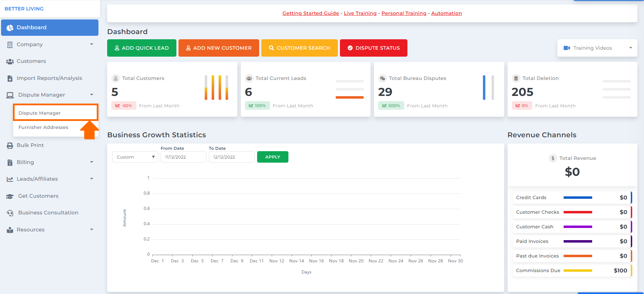Click the Commissions Due yellow bar
The width and height of the screenshot is (644, 294).
[x=578, y=271]
